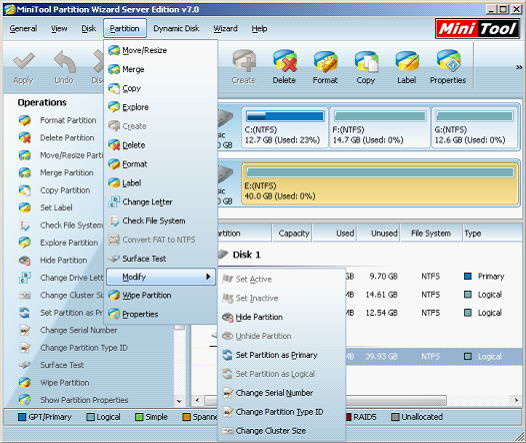
Task: Click the Capacity column header
Action: [x=292, y=233]
